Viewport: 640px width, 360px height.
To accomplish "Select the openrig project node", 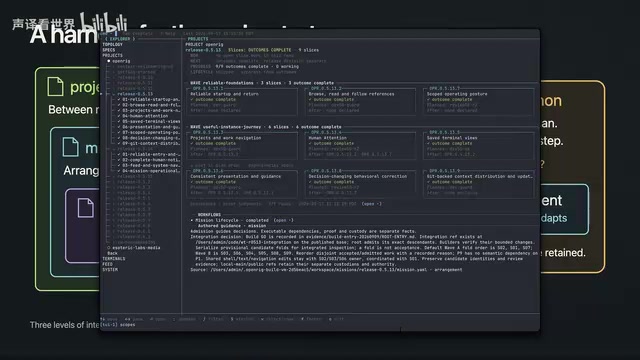I will pyautogui.click(x=121, y=61).
